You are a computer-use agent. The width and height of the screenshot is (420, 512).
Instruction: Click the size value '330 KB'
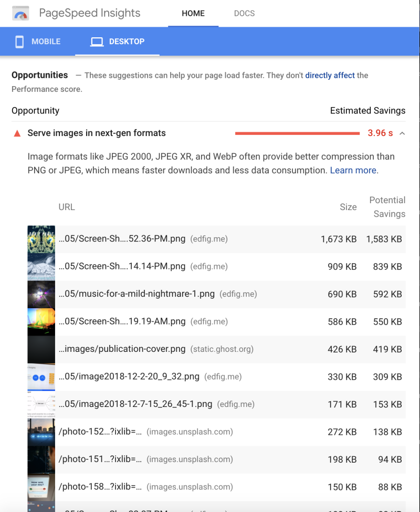point(342,377)
